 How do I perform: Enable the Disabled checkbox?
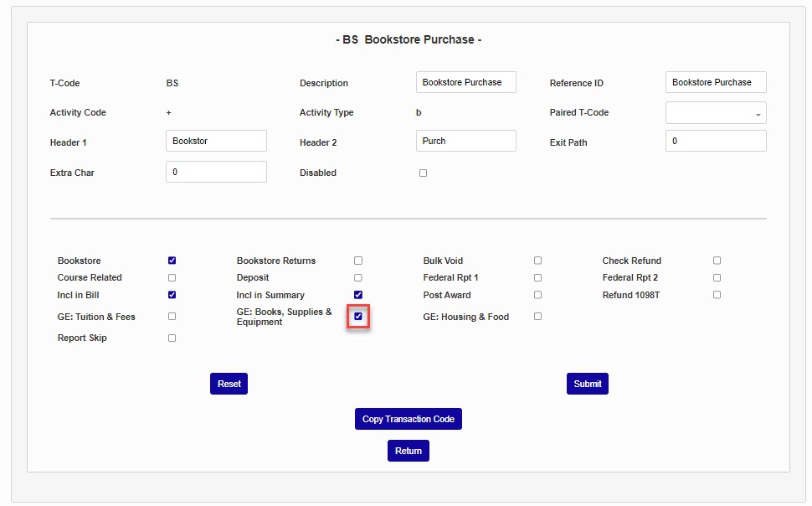point(423,173)
